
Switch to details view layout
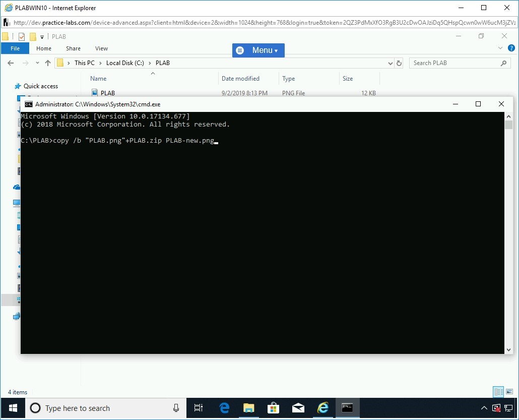pyautogui.click(x=498, y=392)
